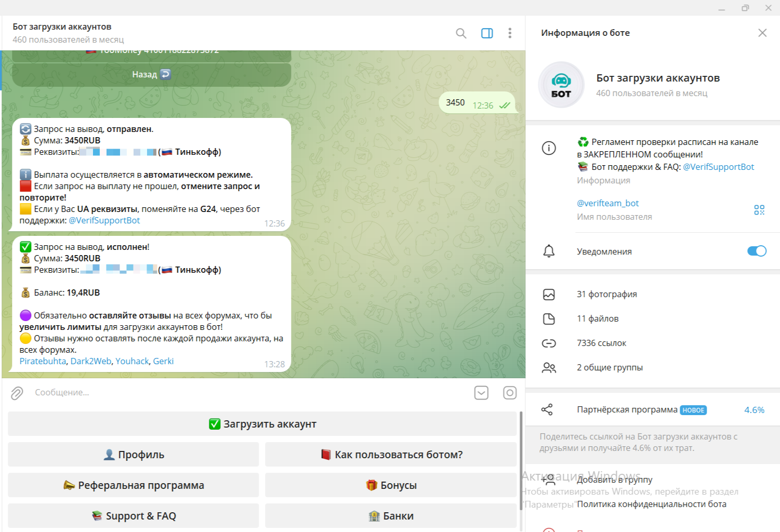Open the 31 photos media section
780x532 pixels.
pyautogui.click(x=606, y=295)
